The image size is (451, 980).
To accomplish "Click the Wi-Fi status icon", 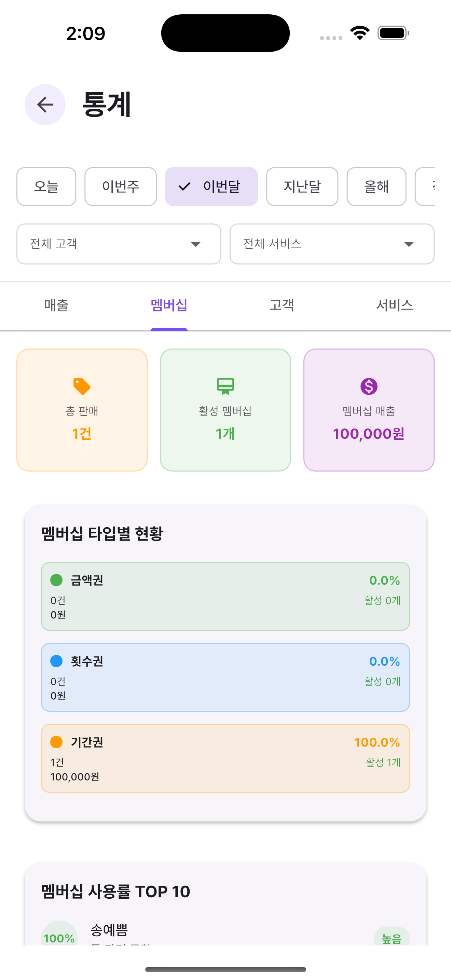I will point(360,33).
